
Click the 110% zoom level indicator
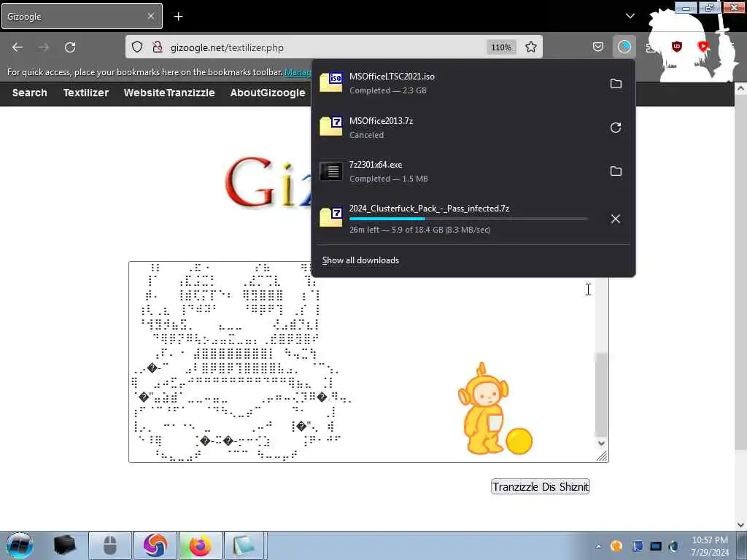tap(501, 47)
